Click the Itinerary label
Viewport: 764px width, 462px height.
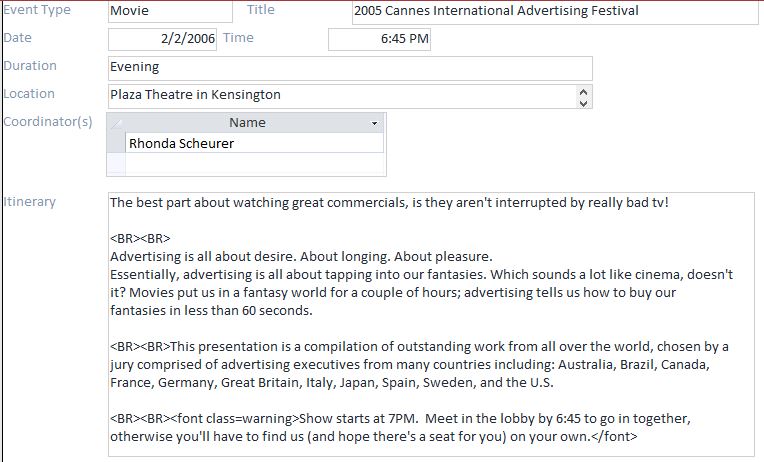pos(30,202)
